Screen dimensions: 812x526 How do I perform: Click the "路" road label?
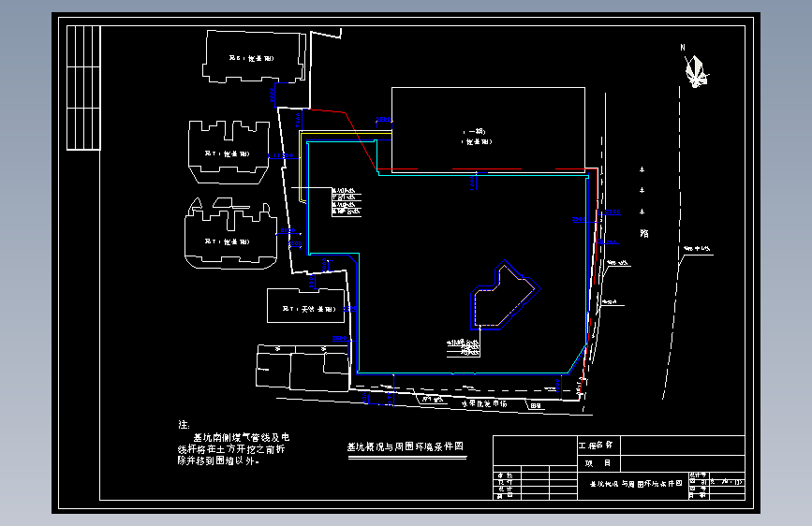[x=644, y=233]
